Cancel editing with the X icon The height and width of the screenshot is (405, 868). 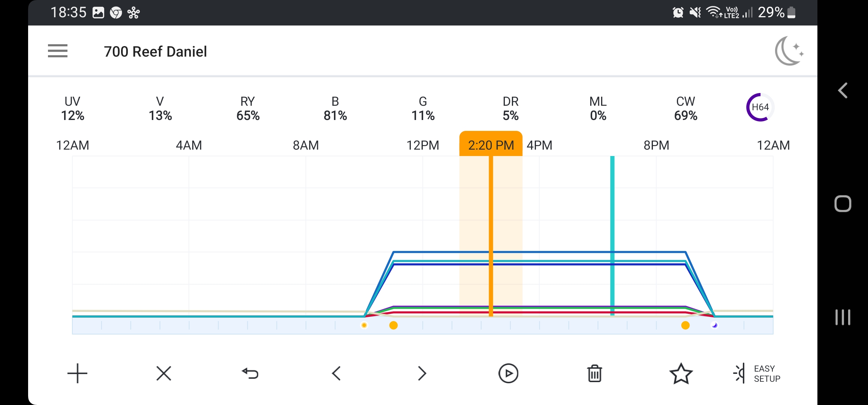tap(164, 373)
